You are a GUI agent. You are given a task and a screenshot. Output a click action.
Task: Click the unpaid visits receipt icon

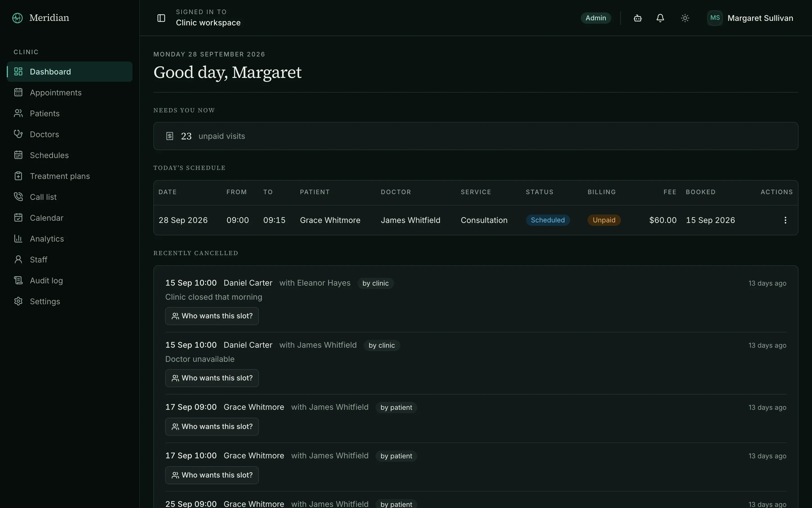170,136
